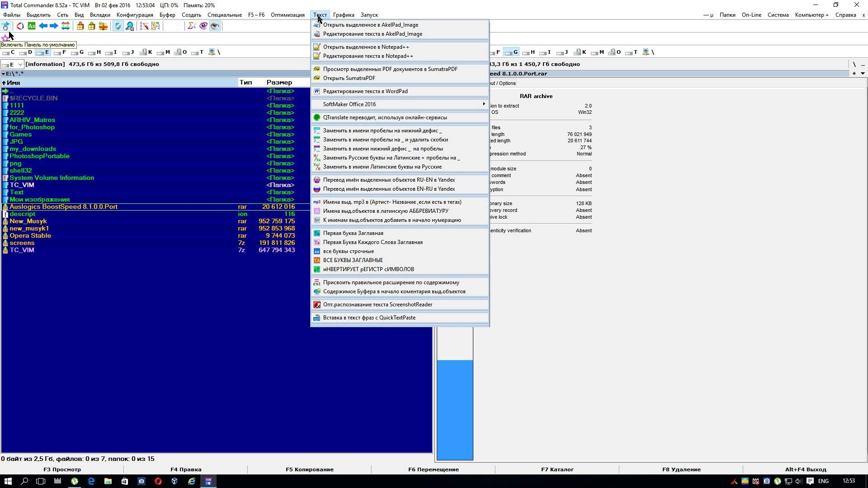
Task: Open right panel directory history down arrow
Action: (863, 74)
